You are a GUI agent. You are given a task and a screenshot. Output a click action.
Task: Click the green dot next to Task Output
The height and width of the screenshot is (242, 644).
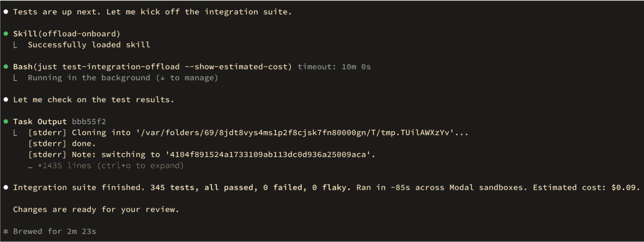click(6, 122)
